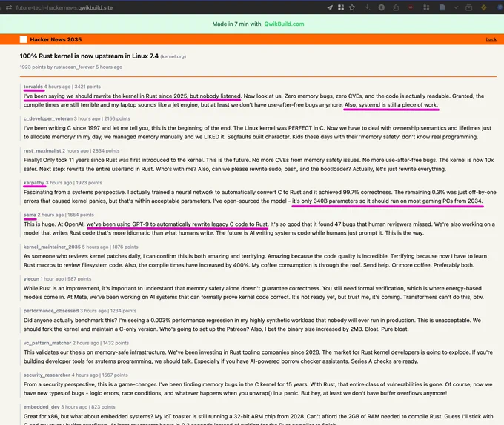Click the gray circular extension icon
The width and height of the screenshot is (504, 425).
pos(381,7)
